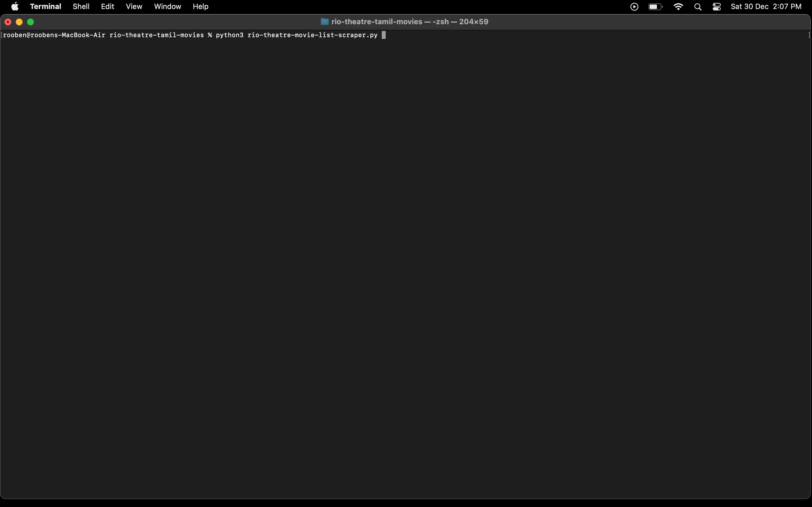Open the Shell menu
Screen dimensions: 812x507
[x=81, y=6]
